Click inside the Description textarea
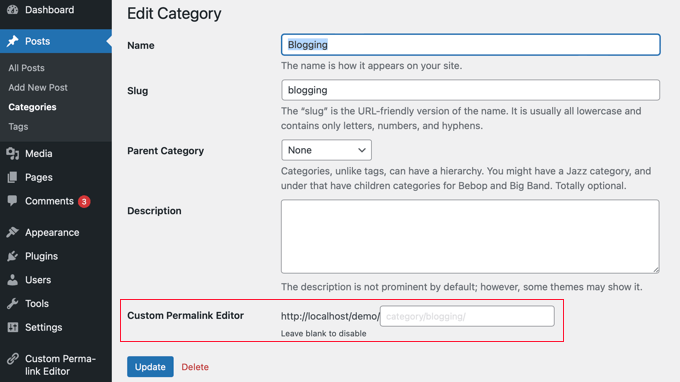The height and width of the screenshot is (382, 680). click(470, 236)
